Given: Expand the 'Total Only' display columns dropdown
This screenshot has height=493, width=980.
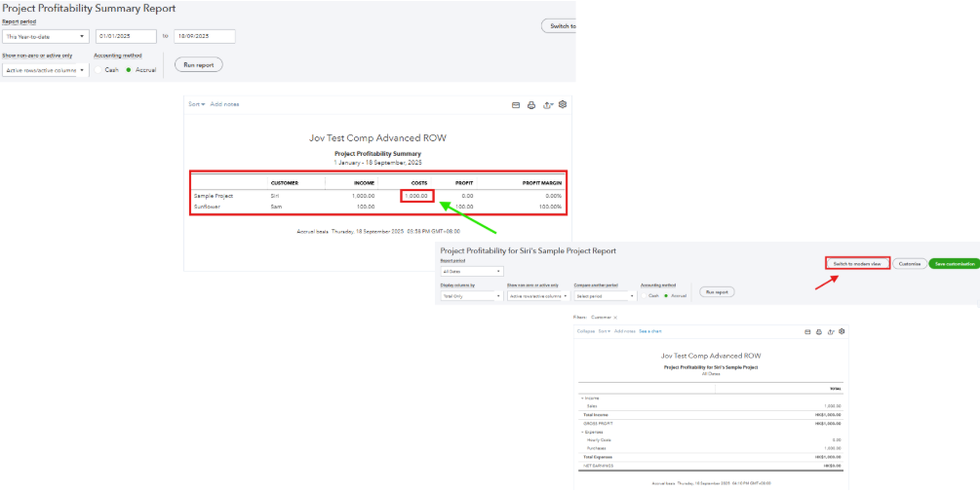Looking at the screenshot, I should point(471,295).
